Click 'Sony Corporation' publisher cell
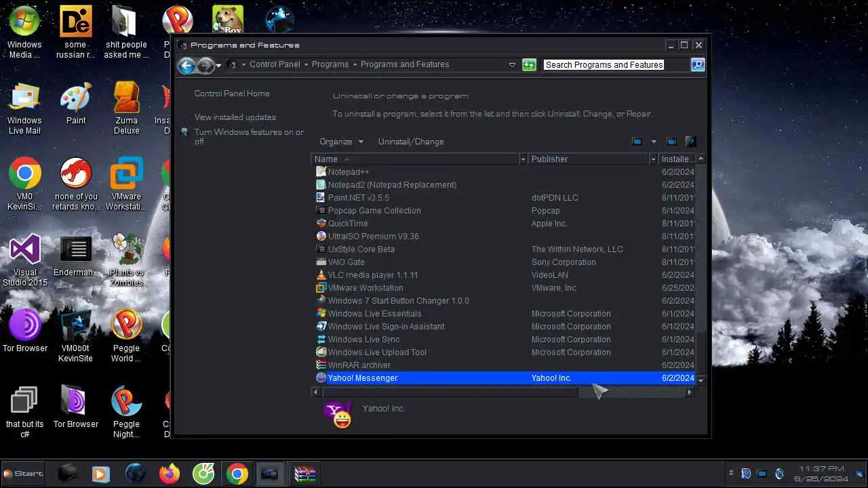The width and height of the screenshot is (868, 488). pyautogui.click(x=564, y=262)
